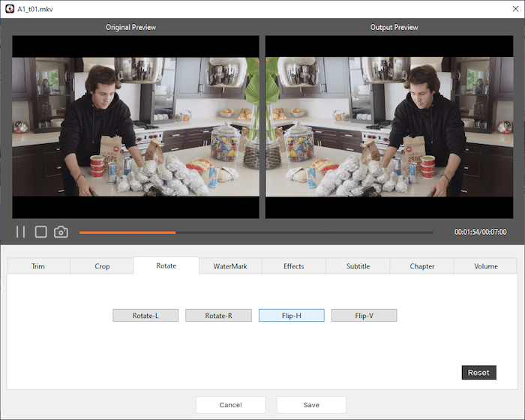
Task: Click the app icon in title bar
Action: point(9,8)
